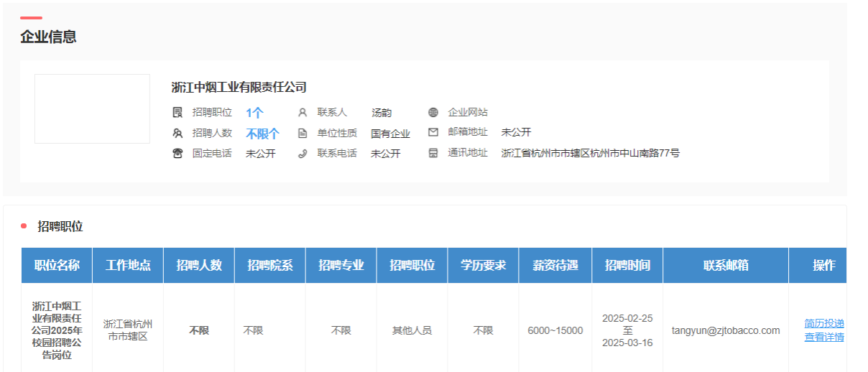Click the company logo placeholder image
The height and width of the screenshot is (372, 868).
click(92, 108)
